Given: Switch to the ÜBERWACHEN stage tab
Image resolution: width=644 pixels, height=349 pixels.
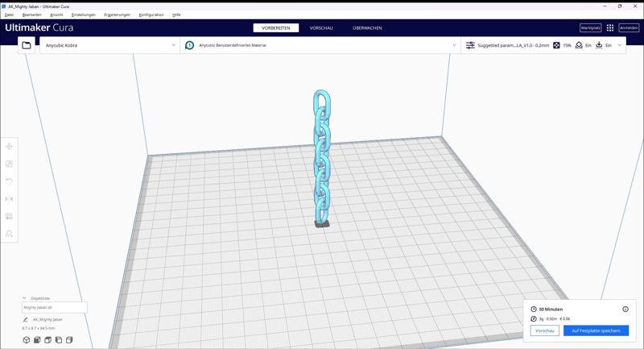Looking at the screenshot, I should (367, 28).
